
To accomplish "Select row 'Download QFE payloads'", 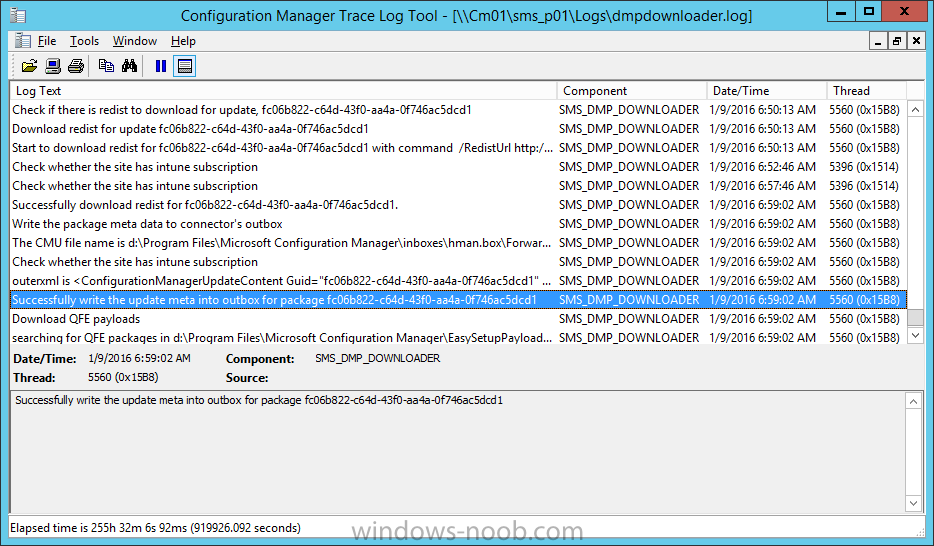I will (x=458, y=319).
